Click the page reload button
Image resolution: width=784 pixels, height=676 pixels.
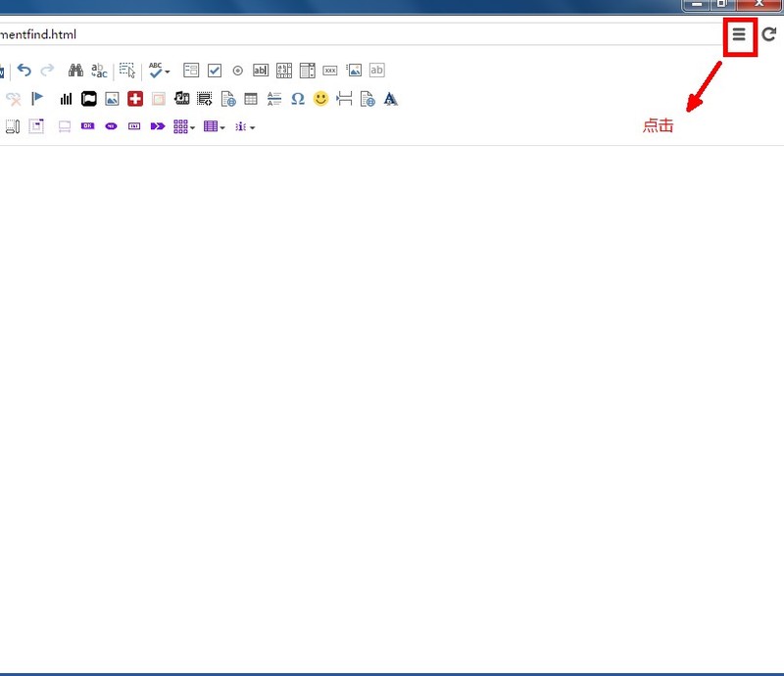pyautogui.click(x=769, y=34)
